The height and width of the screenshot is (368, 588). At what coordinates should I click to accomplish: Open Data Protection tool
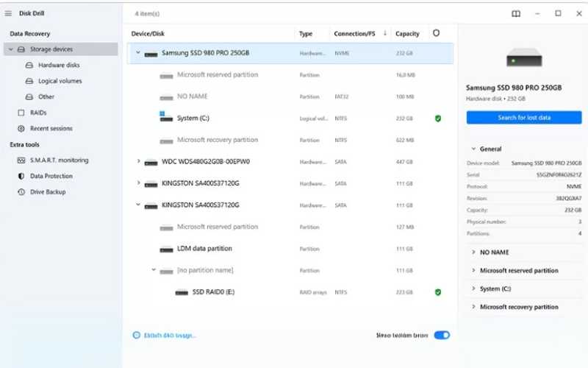point(51,176)
